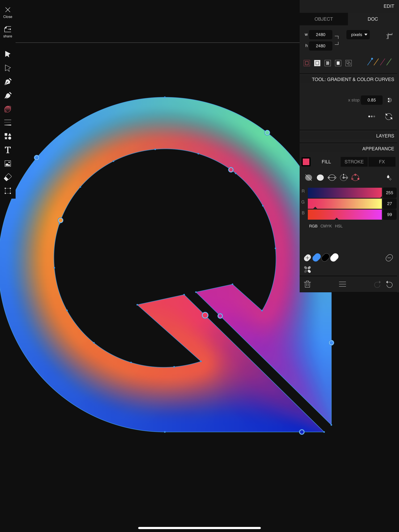This screenshot has width=399, height=532.
Task: Select the no-fill type option
Action: click(x=308, y=178)
